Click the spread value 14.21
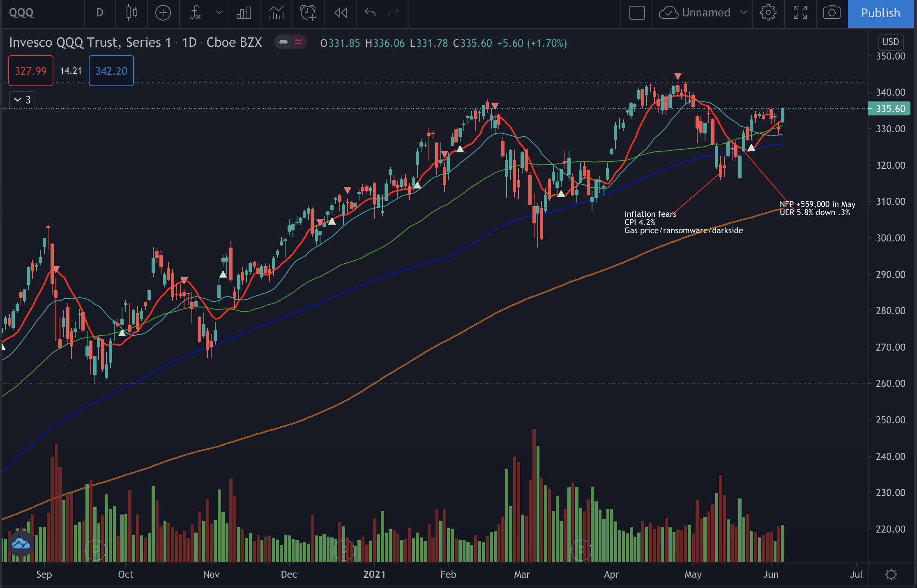The width and height of the screenshot is (917, 588). point(71,71)
